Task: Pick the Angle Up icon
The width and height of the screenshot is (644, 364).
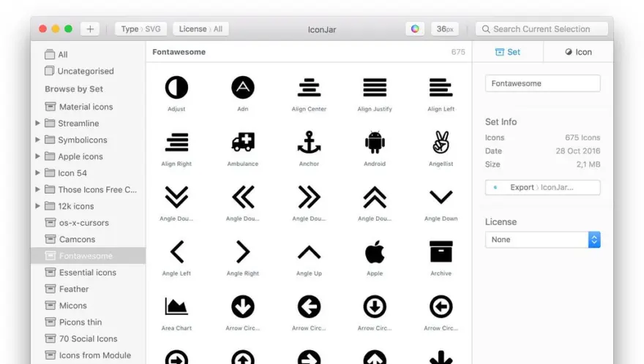Action: pos(309,252)
